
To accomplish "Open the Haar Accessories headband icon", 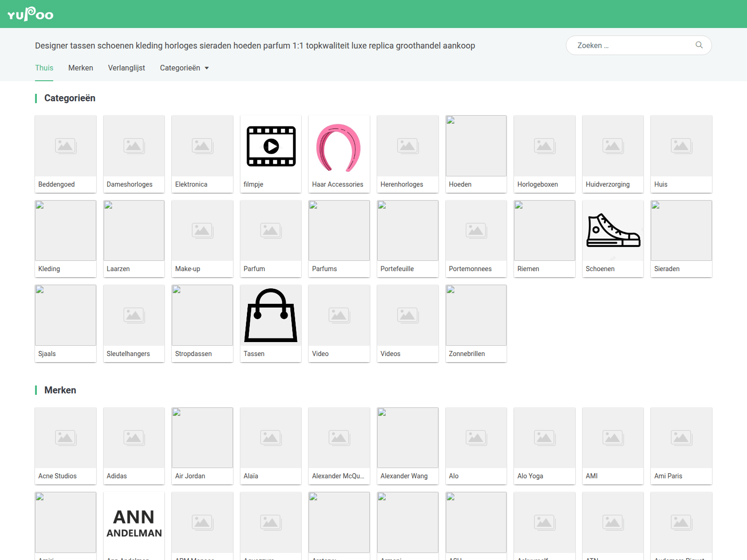I will click(339, 147).
